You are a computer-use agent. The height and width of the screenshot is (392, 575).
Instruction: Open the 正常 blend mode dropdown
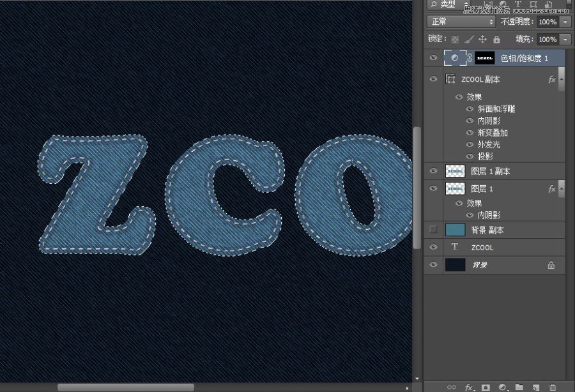tap(461, 22)
